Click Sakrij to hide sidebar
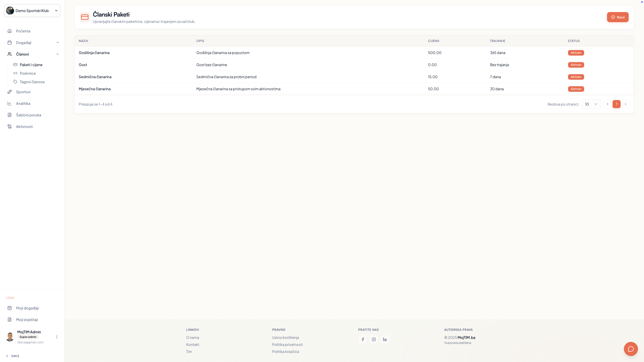Image resolution: width=644 pixels, height=362 pixels. coord(13,356)
